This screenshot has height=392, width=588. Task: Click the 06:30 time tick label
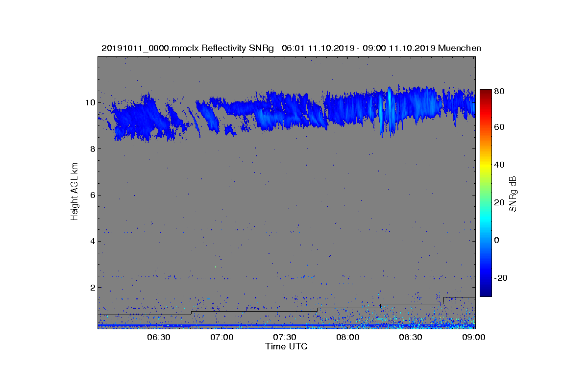coord(159,337)
